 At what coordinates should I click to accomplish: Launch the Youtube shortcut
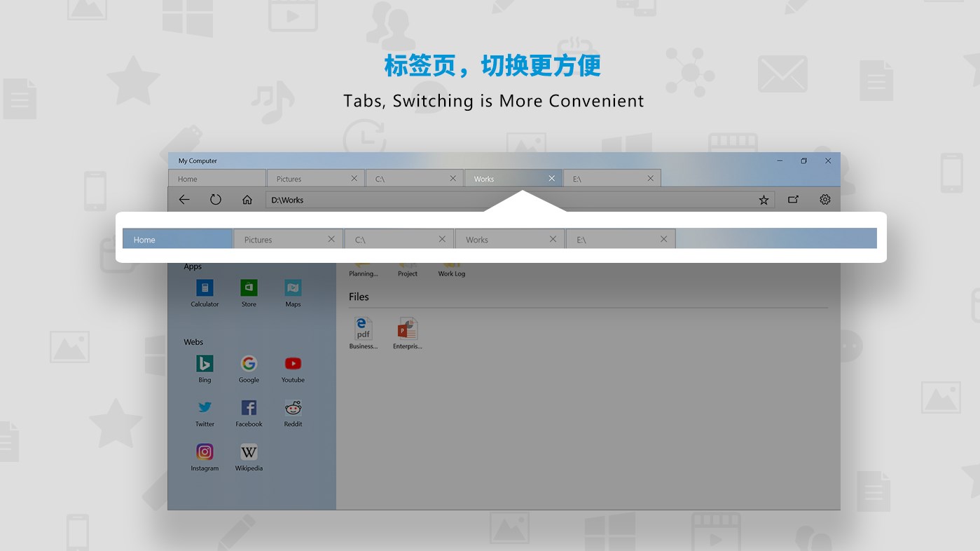coord(293,364)
